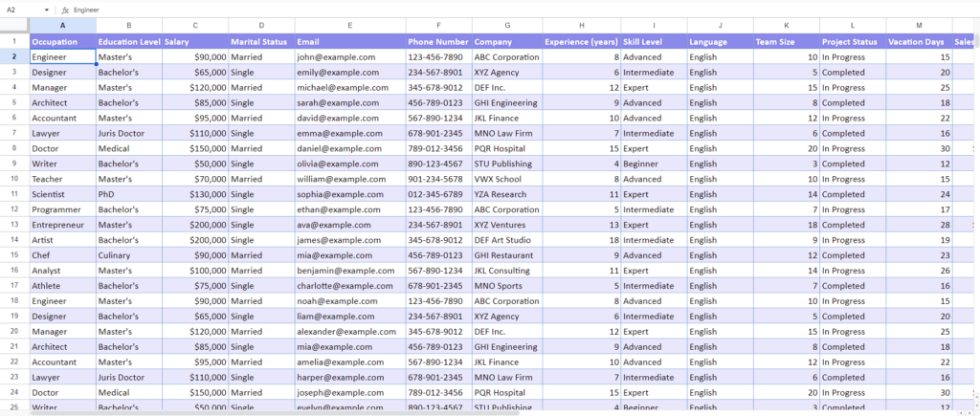Click the YZA Research company cell
980x416 pixels.
pos(507,194)
